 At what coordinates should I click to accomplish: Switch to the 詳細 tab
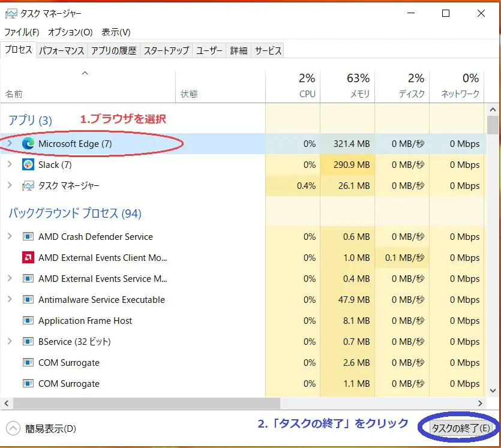(239, 51)
